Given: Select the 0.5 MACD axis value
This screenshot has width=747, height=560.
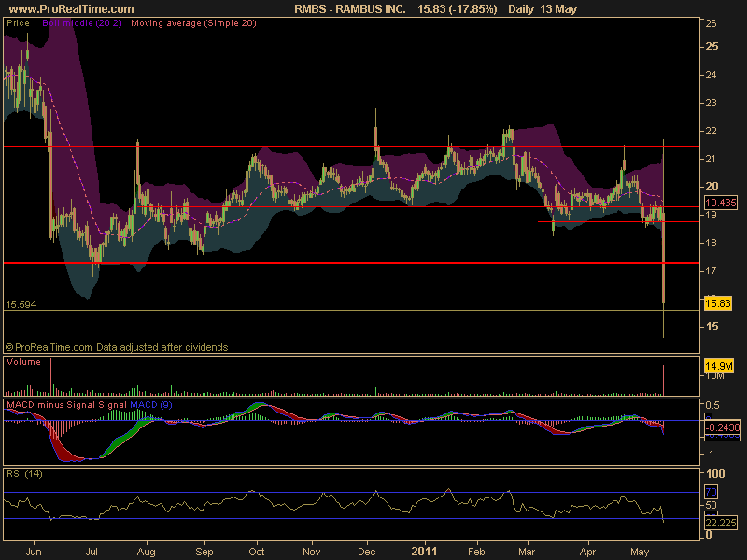Looking at the screenshot, I should pos(712,405).
